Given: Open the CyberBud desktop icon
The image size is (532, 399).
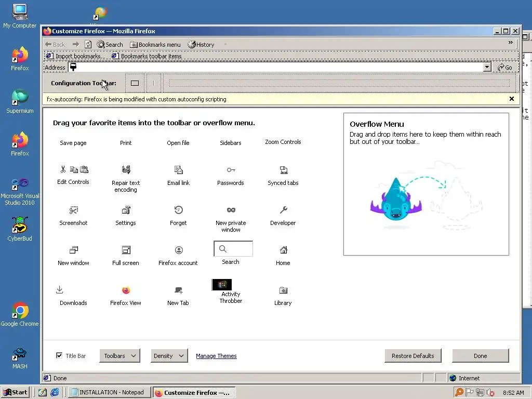Looking at the screenshot, I should pyautogui.click(x=20, y=229).
